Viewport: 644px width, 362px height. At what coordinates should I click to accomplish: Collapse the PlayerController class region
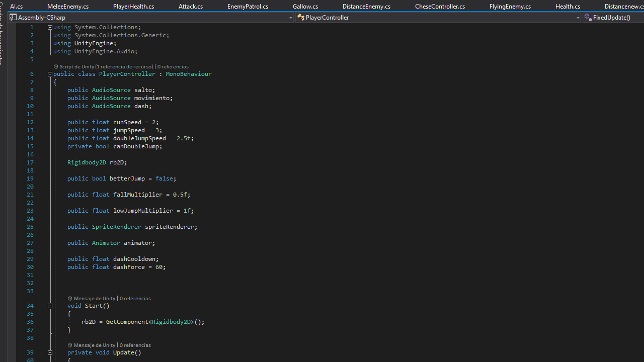click(x=50, y=74)
